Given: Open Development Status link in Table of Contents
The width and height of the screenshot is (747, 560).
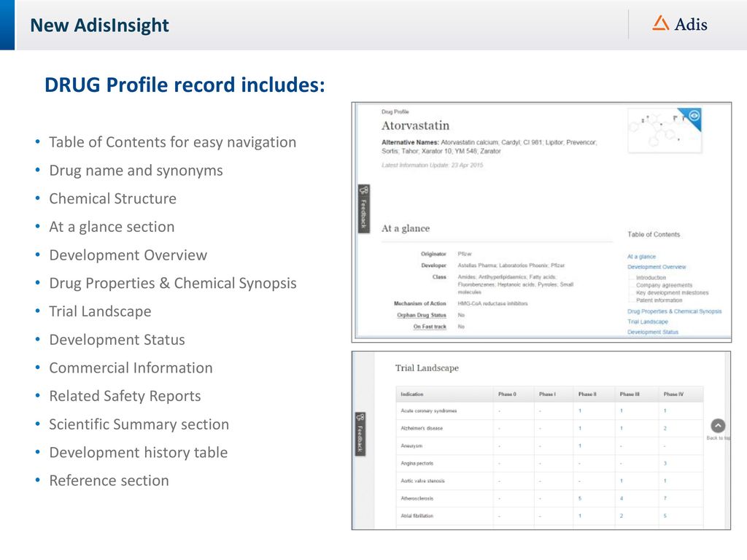Looking at the screenshot, I should pyautogui.click(x=653, y=332).
